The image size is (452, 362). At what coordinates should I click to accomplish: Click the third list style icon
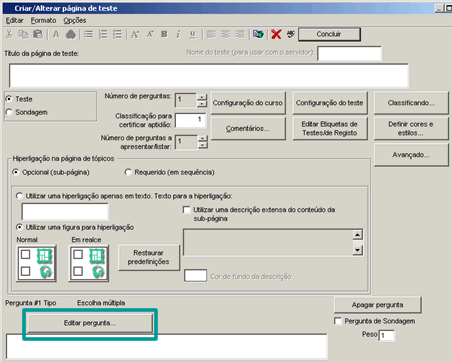(x=118, y=34)
